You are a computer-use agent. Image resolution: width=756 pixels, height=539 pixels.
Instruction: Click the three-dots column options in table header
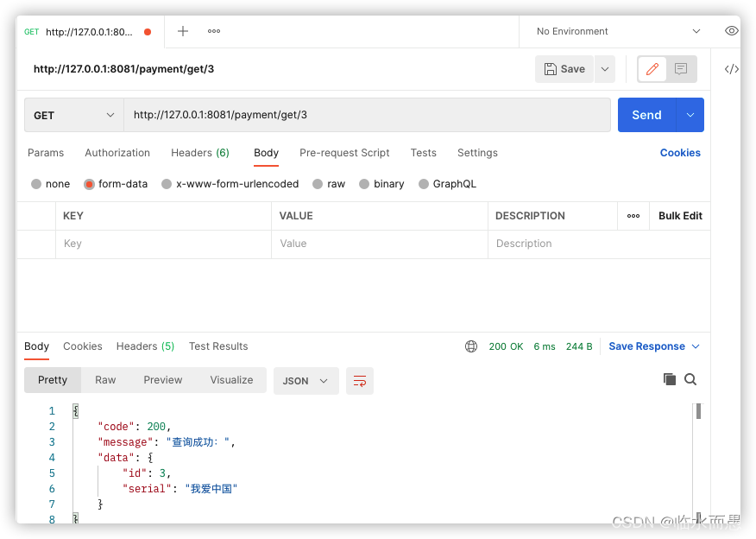click(633, 216)
